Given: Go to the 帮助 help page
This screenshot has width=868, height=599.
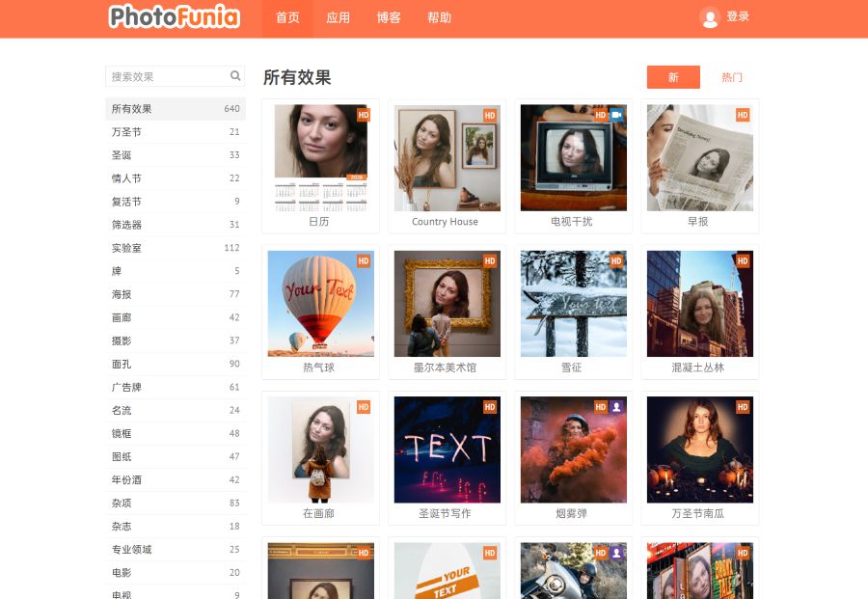Looking at the screenshot, I should click(439, 18).
